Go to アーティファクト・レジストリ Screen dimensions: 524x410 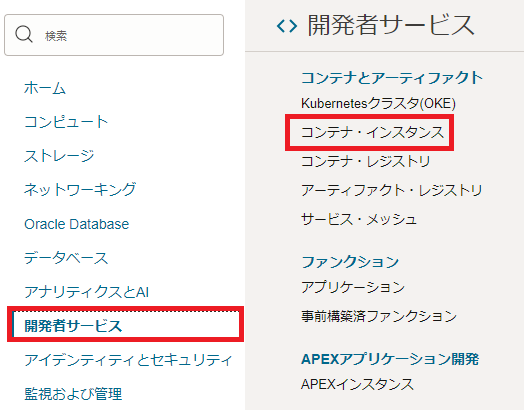(391, 190)
